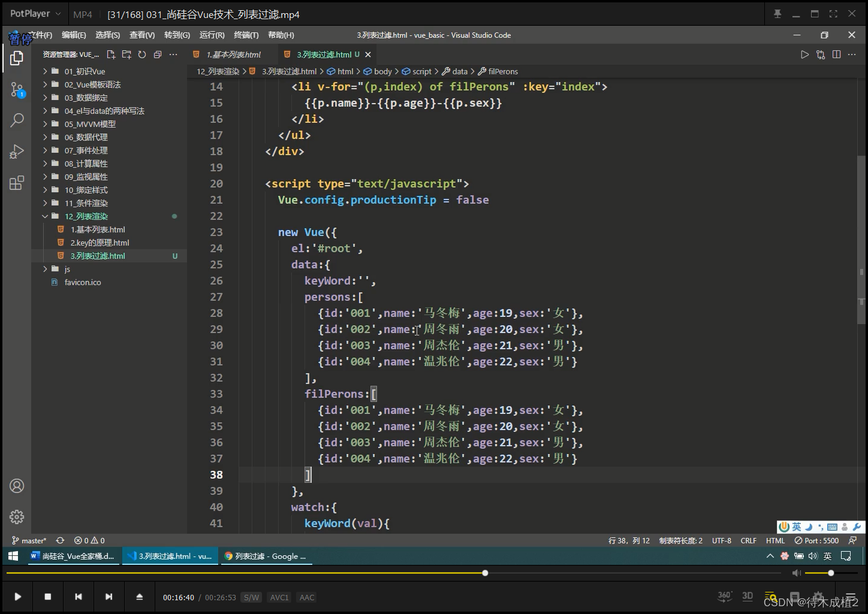Expand the 08_计算属性 folder
This screenshot has width=868, height=614.
86,164
